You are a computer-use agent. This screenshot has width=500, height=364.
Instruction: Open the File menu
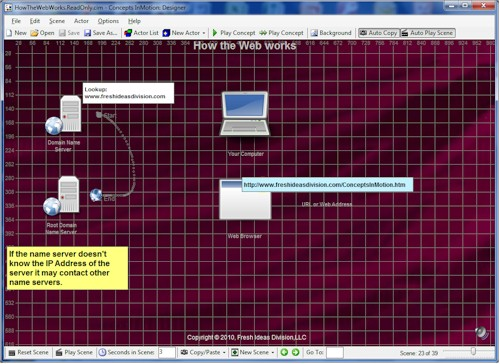[16, 21]
